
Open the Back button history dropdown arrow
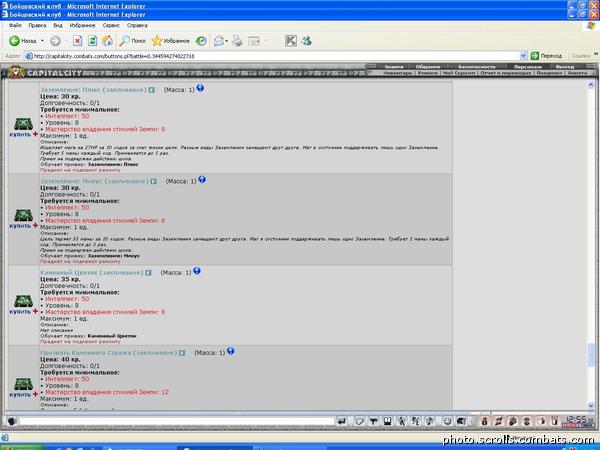[42, 41]
